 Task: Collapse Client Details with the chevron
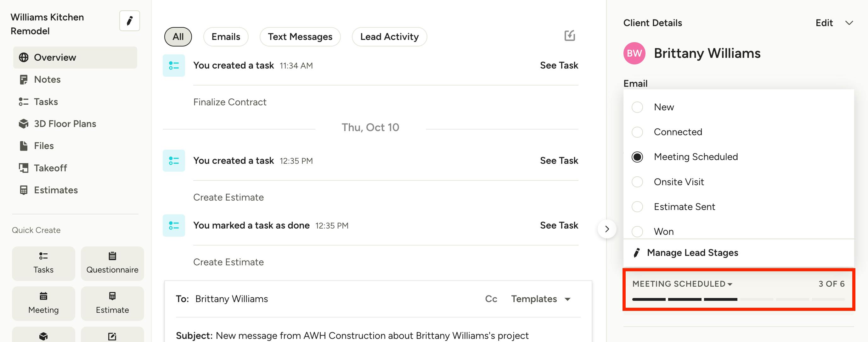[849, 23]
